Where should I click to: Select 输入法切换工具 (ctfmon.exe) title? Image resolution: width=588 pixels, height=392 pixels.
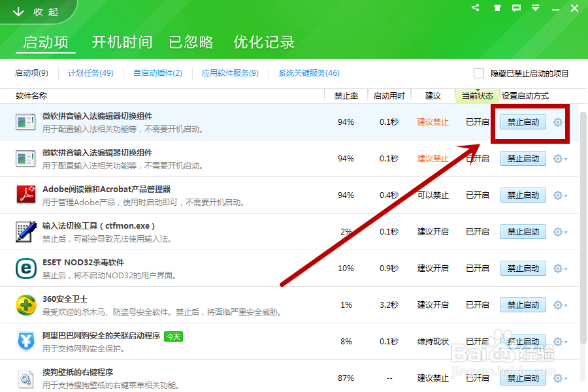[x=99, y=226]
